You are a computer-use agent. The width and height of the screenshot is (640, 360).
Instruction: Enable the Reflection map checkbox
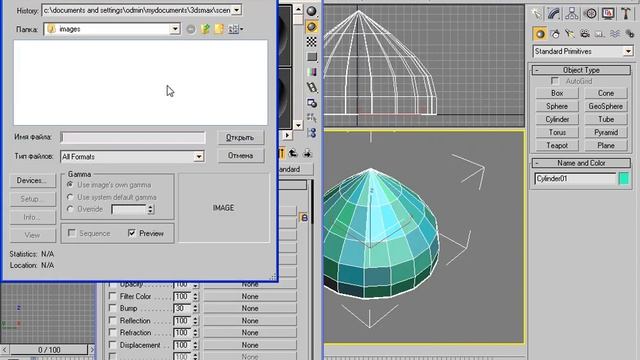click(112, 321)
